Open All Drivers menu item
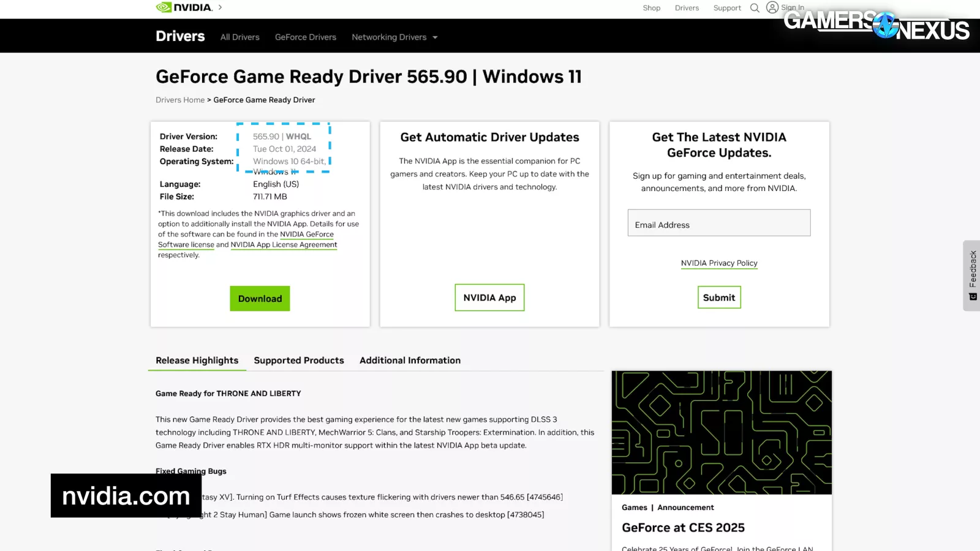 point(239,37)
